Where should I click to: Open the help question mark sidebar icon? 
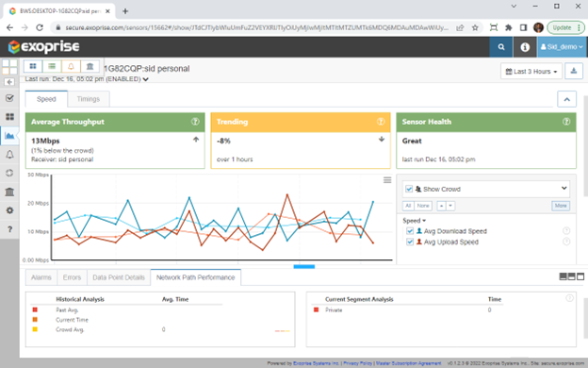coord(9,229)
